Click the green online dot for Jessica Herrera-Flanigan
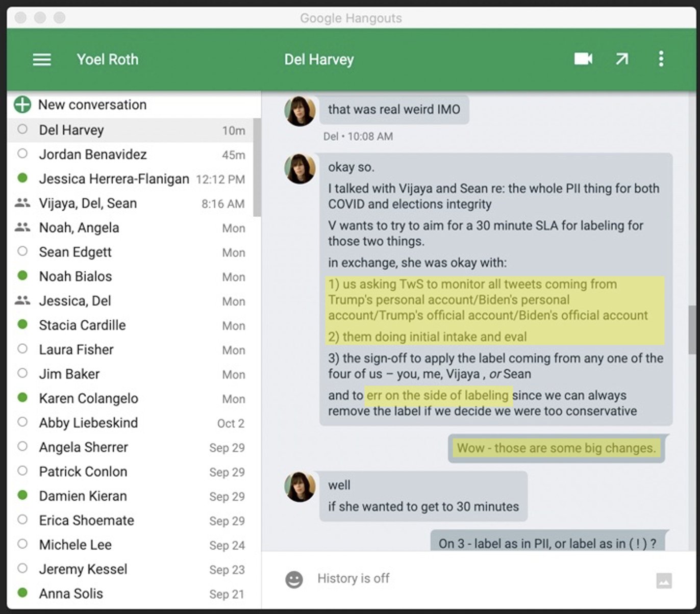 (22, 178)
